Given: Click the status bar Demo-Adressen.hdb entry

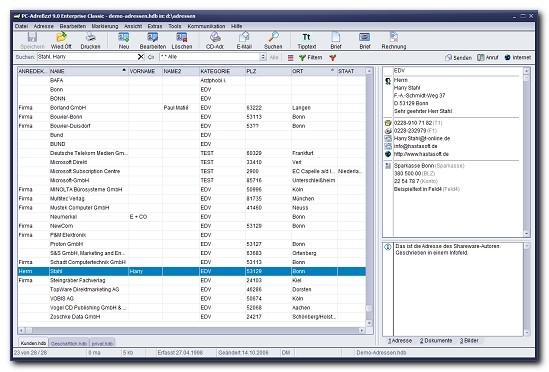Looking at the screenshot, I should (381, 353).
